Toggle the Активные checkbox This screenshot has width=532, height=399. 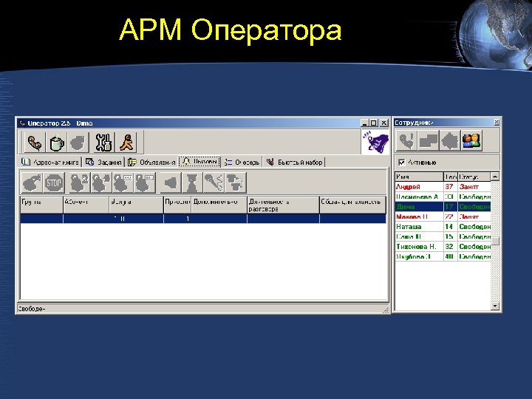click(x=402, y=163)
